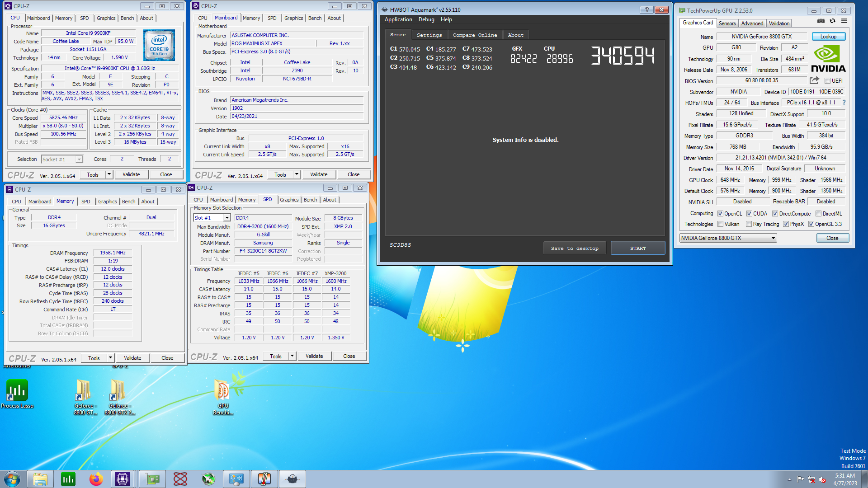868x488 pixels.
Task: Open Process Lasso from the taskbar
Action: 68,479
